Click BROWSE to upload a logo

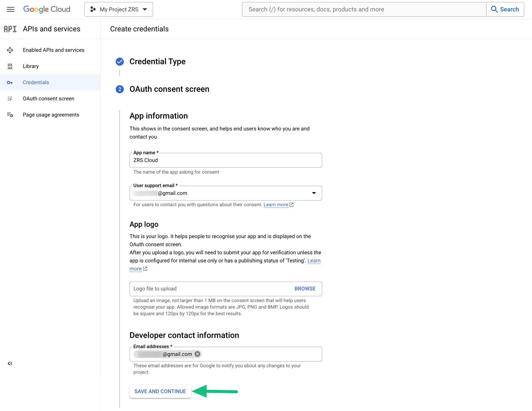(305, 289)
